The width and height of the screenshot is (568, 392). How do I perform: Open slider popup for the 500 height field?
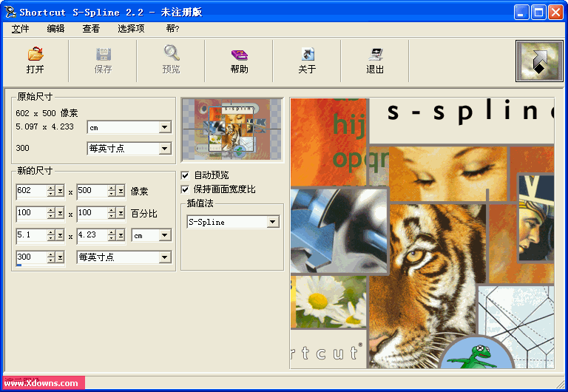(x=121, y=191)
